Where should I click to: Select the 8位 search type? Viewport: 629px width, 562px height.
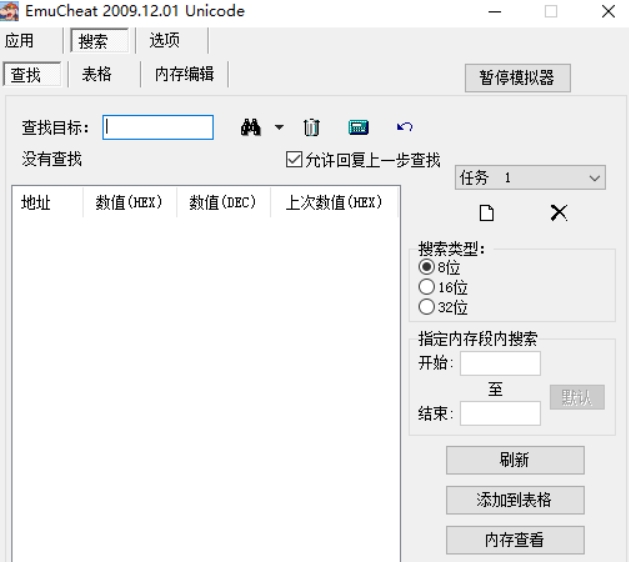coord(426,267)
